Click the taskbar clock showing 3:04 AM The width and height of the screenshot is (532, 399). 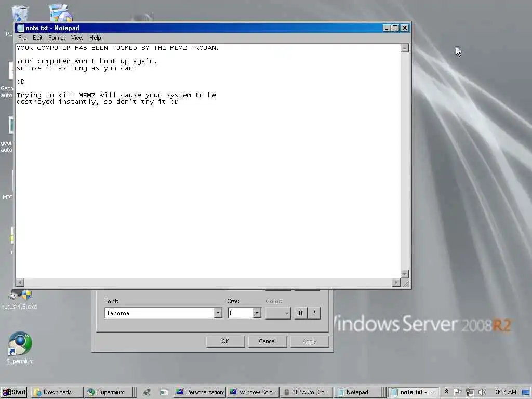tap(506, 392)
